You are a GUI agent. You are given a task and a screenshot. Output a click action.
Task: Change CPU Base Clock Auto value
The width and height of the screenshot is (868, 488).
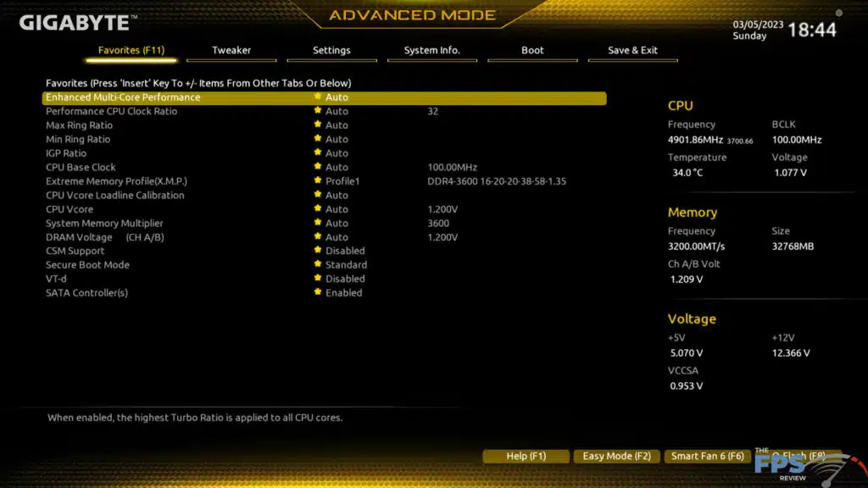(x=337, y=167)
